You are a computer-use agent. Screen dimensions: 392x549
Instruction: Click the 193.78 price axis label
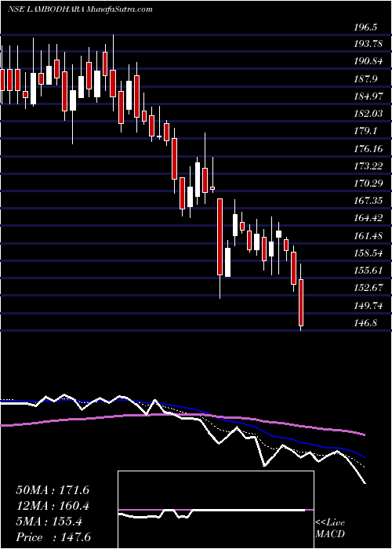[368, 44]
